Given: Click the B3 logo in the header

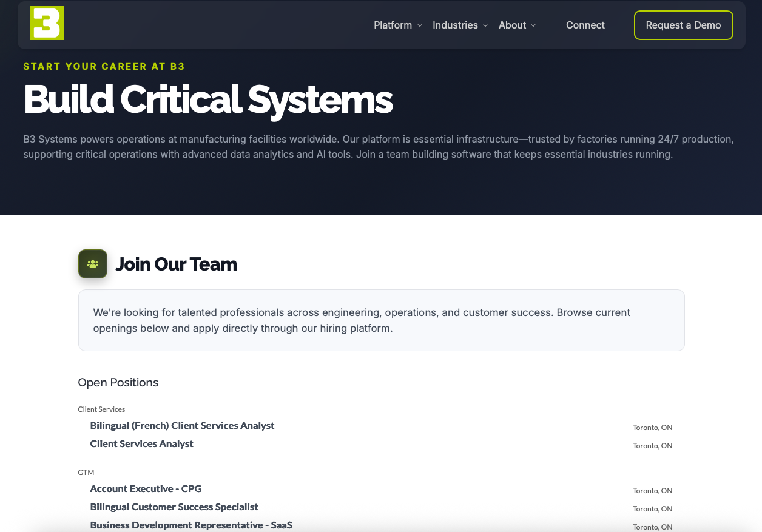Looking at the screenshot, I should (47, 24).
